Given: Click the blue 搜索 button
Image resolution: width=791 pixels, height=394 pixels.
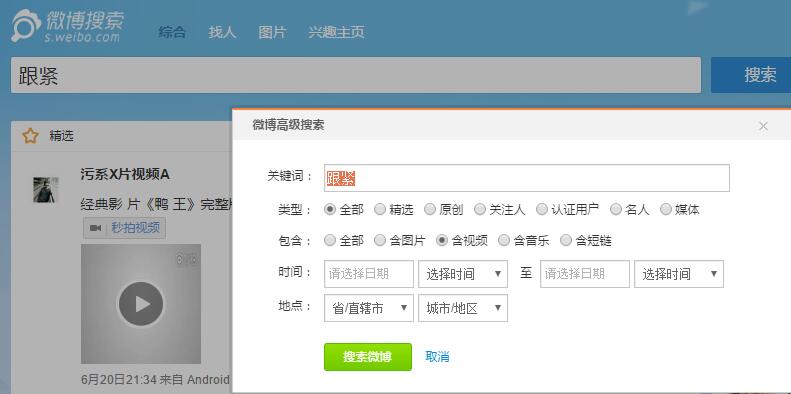Looking at the screenshot, I should [751, 75].
